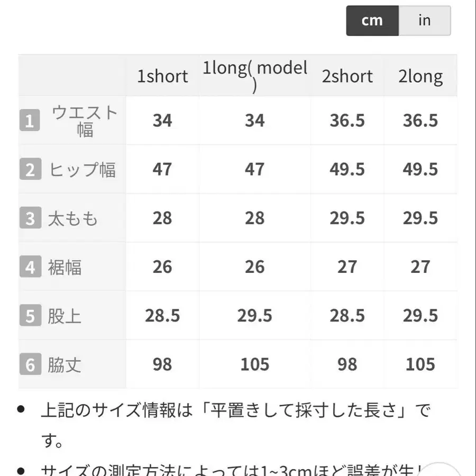Select the 股上 value 29.5 for 1long
Screen dimensions: 476x476
tap(255, 316)
